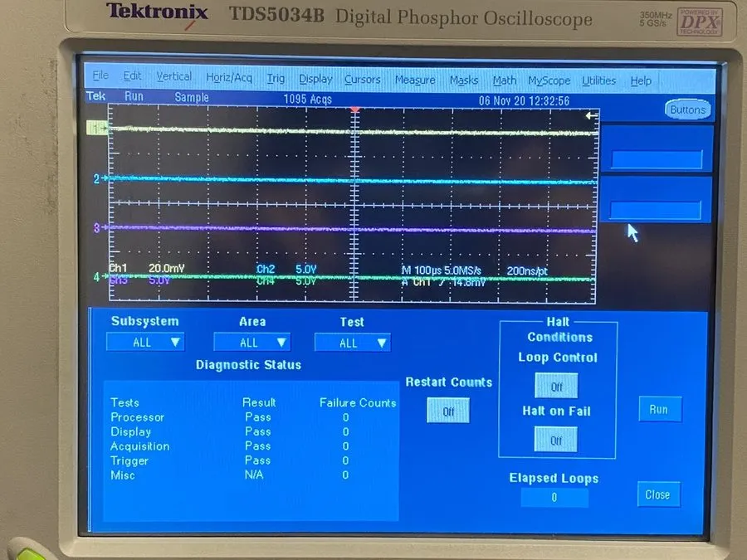Click the red trigger position marker
The width and height of the screenshot is (747, 560).
pyautogui.click(x=355, y=110)
